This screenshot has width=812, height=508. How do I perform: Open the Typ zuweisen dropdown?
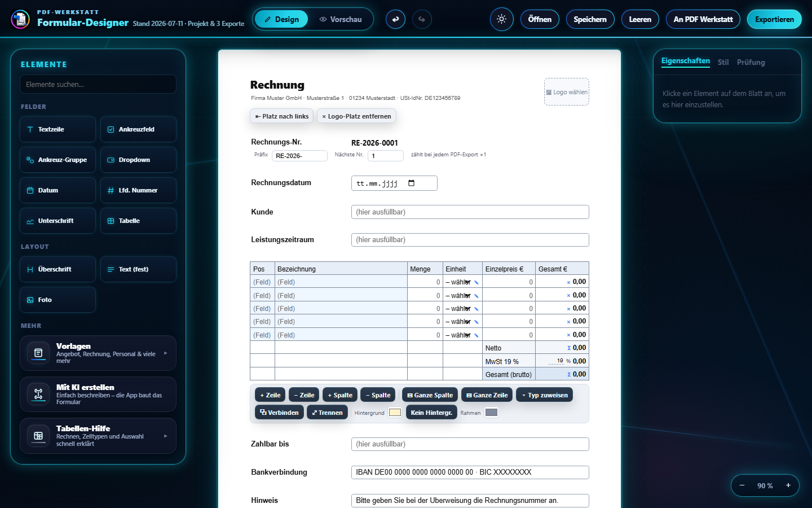[545, 395]
